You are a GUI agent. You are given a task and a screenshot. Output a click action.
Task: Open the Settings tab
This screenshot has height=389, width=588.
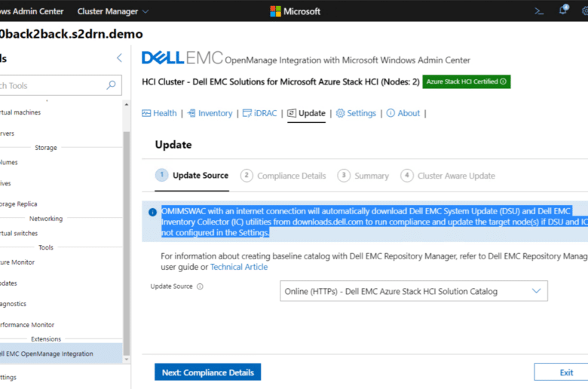356,113
